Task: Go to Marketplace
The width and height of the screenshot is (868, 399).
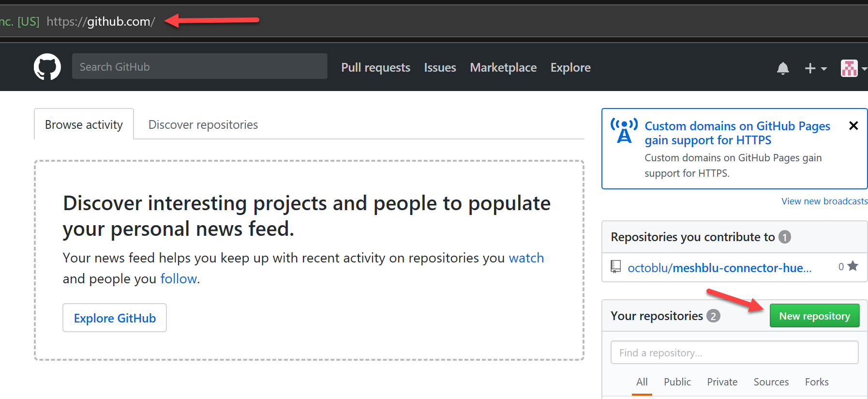Action: pos(503,67)
